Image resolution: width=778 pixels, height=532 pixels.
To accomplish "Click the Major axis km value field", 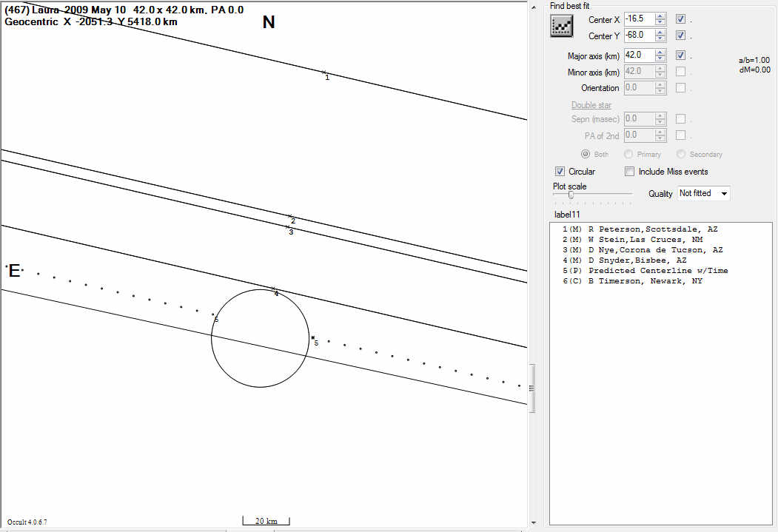I will [x=638, y=55].
